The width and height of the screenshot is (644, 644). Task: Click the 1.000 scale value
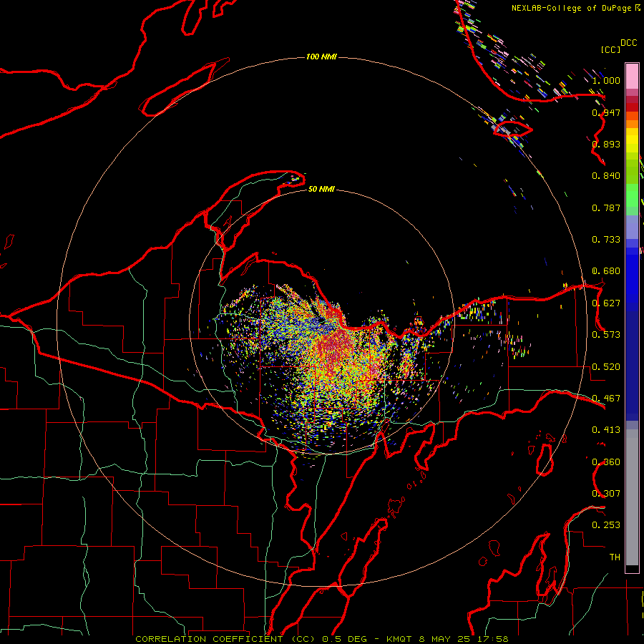[x=606, y=80]
